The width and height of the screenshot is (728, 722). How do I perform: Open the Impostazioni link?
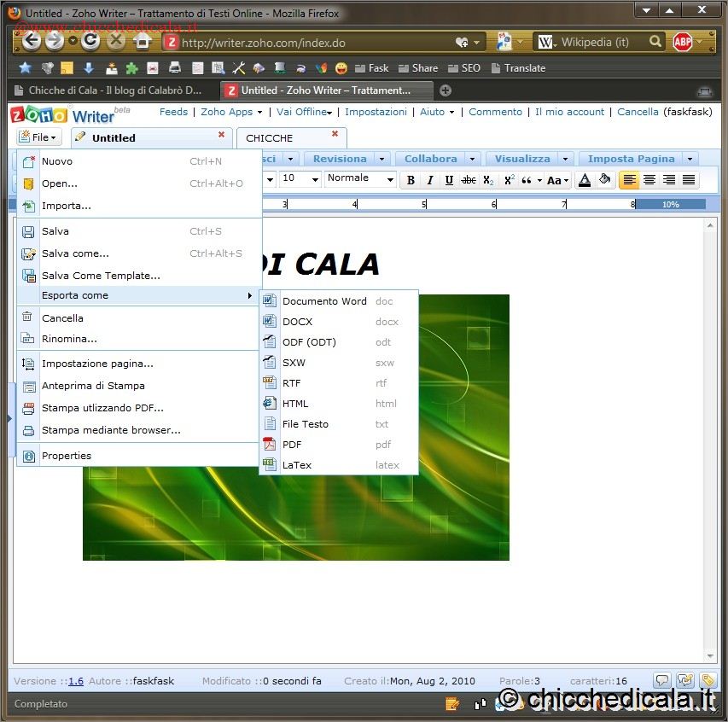pos(376,112)
